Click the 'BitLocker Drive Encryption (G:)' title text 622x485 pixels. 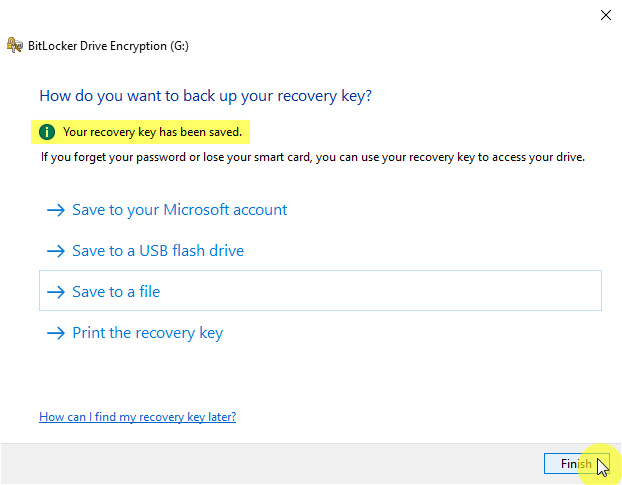(x=107, y=45)
